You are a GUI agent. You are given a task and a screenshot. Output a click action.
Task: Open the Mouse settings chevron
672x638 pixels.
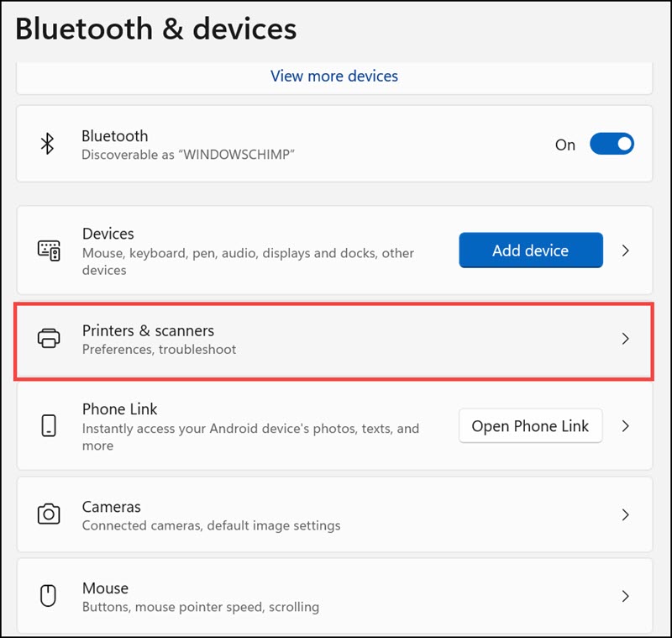[x=625, y=596]
